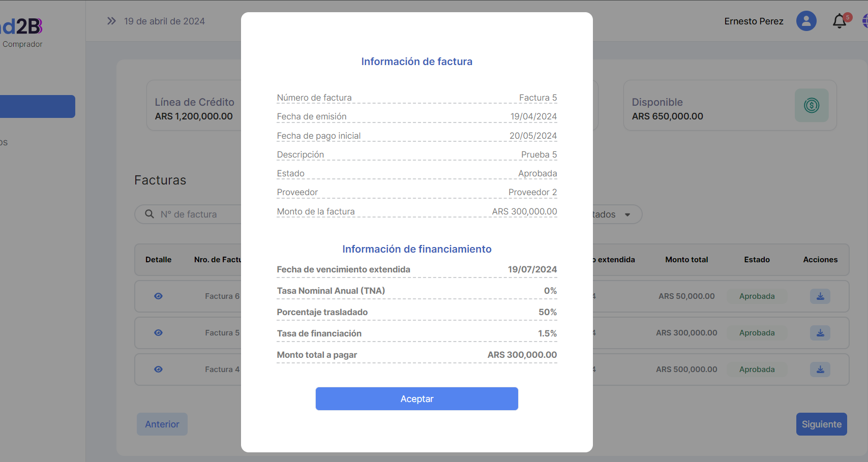Click the green Disponible money icon
This screenshot has height=462, width=868.
(x=811, y=106)
